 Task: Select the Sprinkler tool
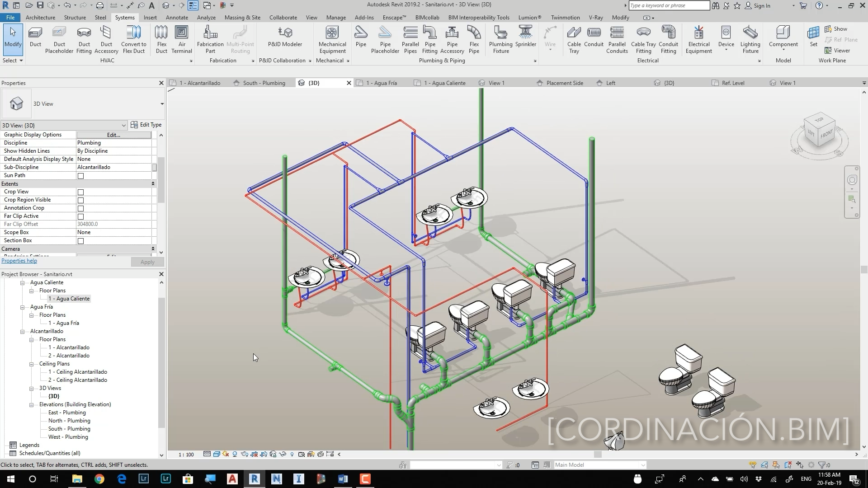click(x=525, y=37)
